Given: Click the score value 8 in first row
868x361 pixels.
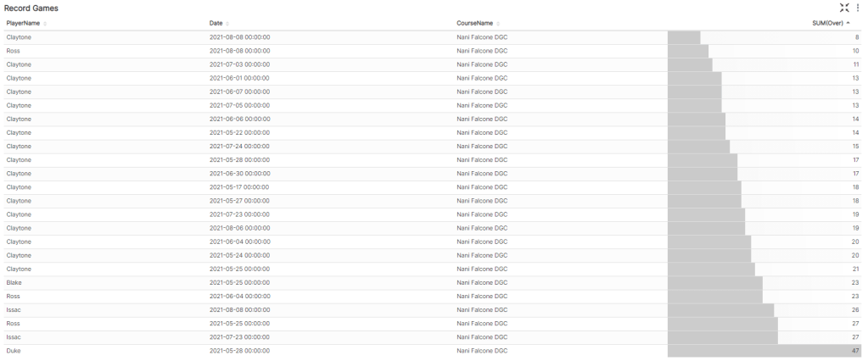Looking at the screenshot, I should pyautogui.click(x=856, y=37).
